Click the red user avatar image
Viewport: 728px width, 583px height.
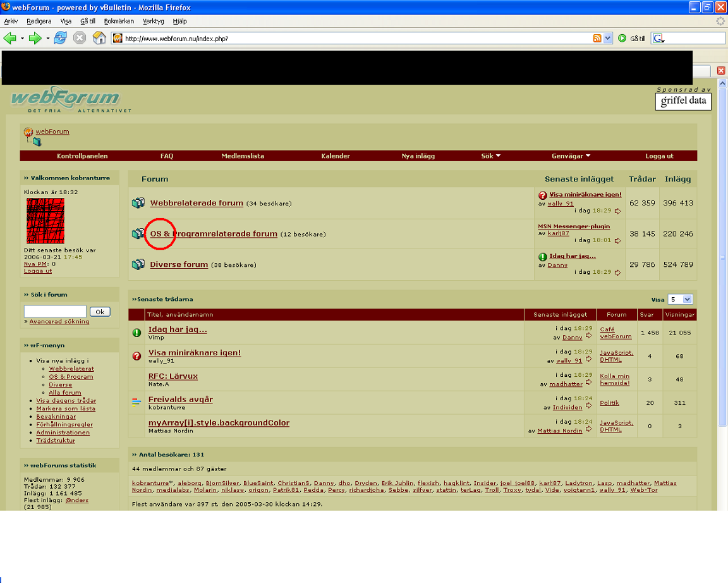tap(45, 221)
